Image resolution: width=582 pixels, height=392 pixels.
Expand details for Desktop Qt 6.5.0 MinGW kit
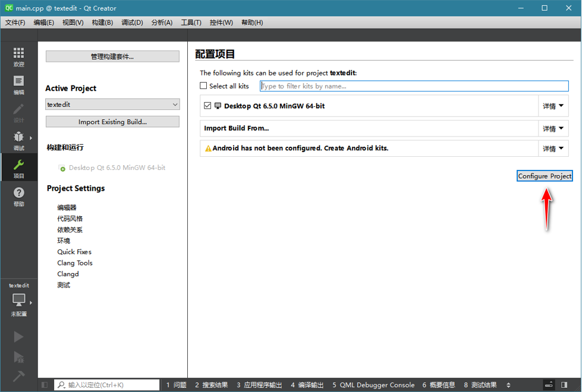[553, 106]
